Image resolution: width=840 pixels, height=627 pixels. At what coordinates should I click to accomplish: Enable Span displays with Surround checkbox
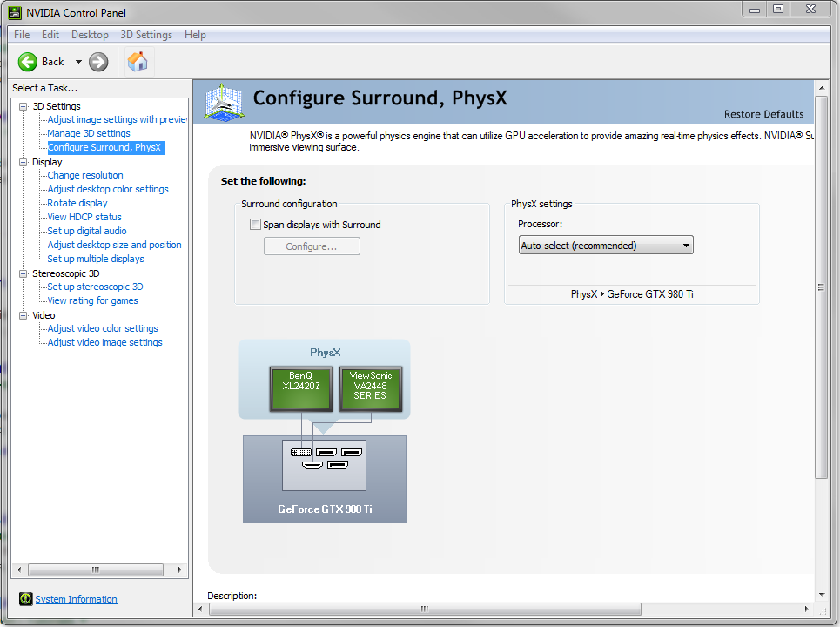256,225
